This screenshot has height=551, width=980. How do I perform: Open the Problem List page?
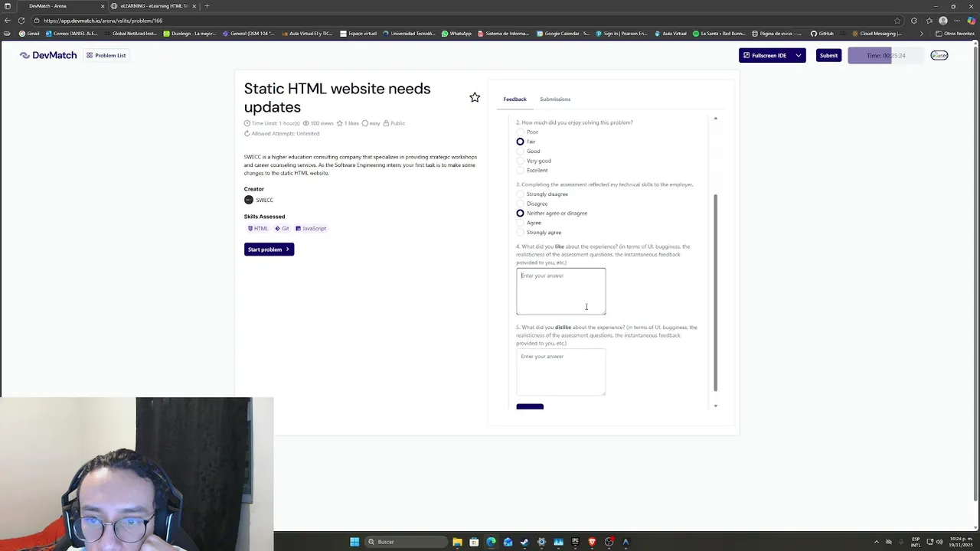[106, 55]
